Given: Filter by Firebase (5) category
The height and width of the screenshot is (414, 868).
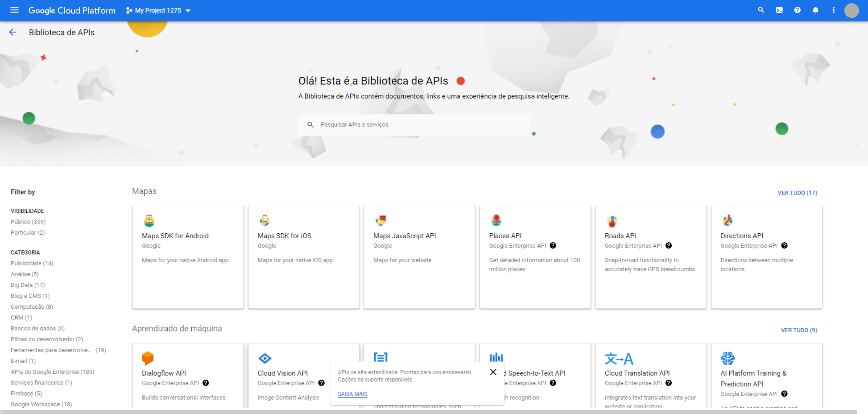Looking at the screenshot, I should (x=26, y=393).
